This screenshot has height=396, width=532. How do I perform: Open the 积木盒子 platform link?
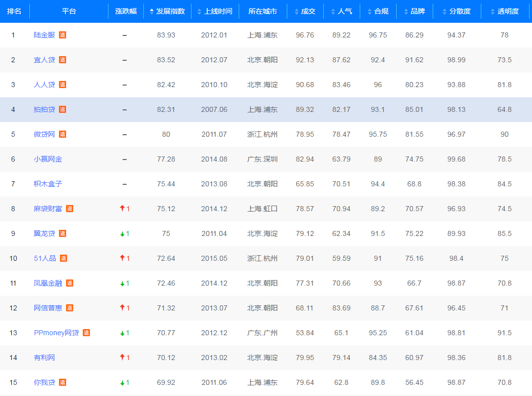(48, 184)
